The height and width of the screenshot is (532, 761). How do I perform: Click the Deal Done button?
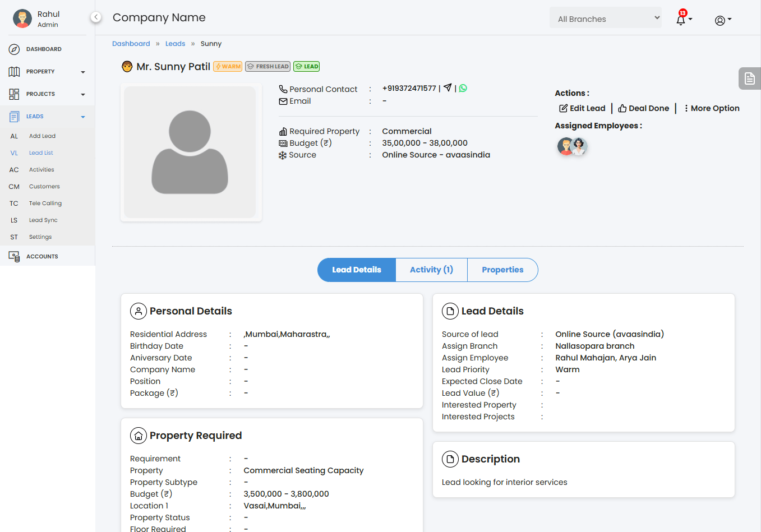point(643,108)
